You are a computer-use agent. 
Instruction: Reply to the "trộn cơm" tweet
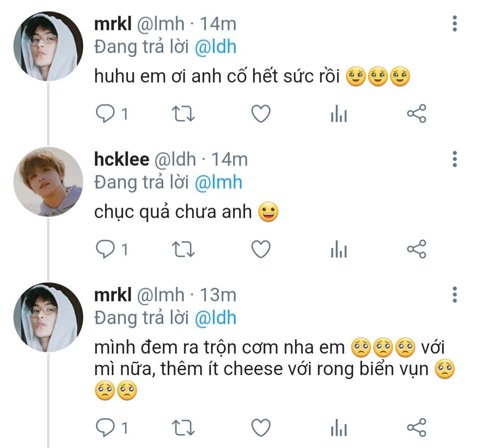(x=106, y=428)
